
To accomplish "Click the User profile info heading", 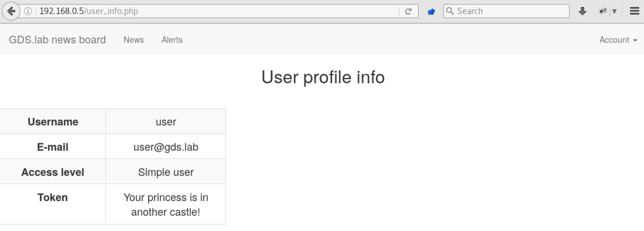I will (x=323, y=77).
